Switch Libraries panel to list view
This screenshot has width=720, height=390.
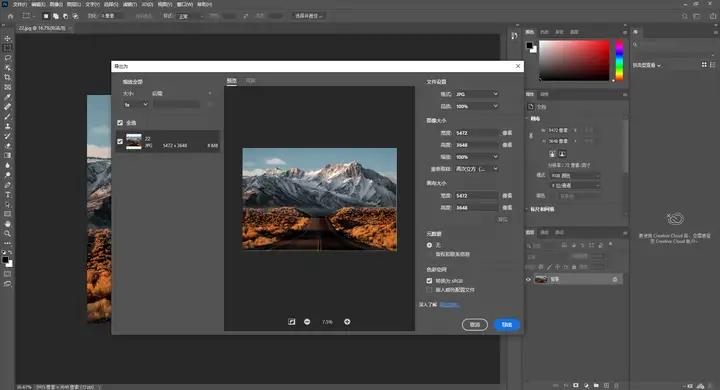[x=713, y=65]
